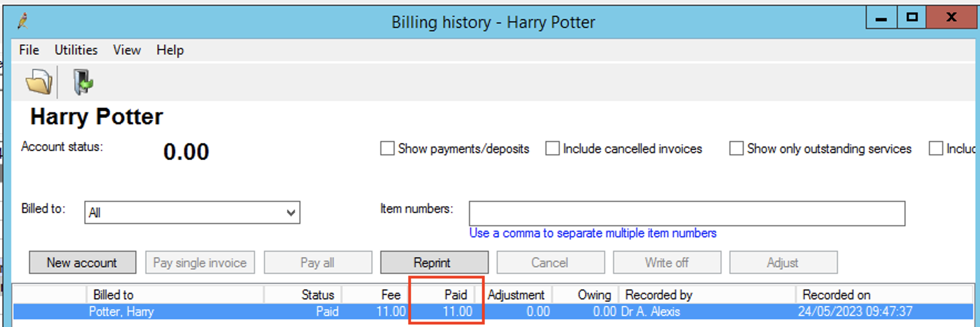Tick Include cancelled invoices checkbox
The height and width of the screenshot is (327, 980).
(552, 149)
